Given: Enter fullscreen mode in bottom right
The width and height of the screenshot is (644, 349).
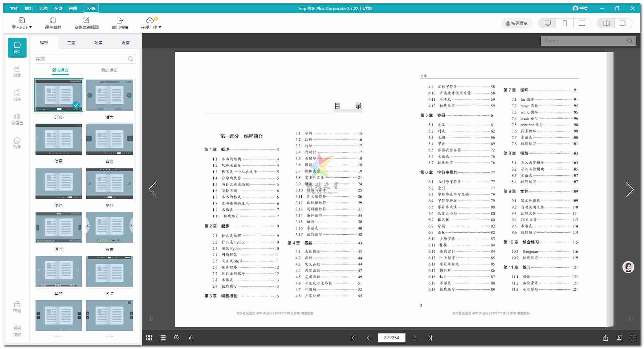Looking at the screenshot, I should click(633, 338).
